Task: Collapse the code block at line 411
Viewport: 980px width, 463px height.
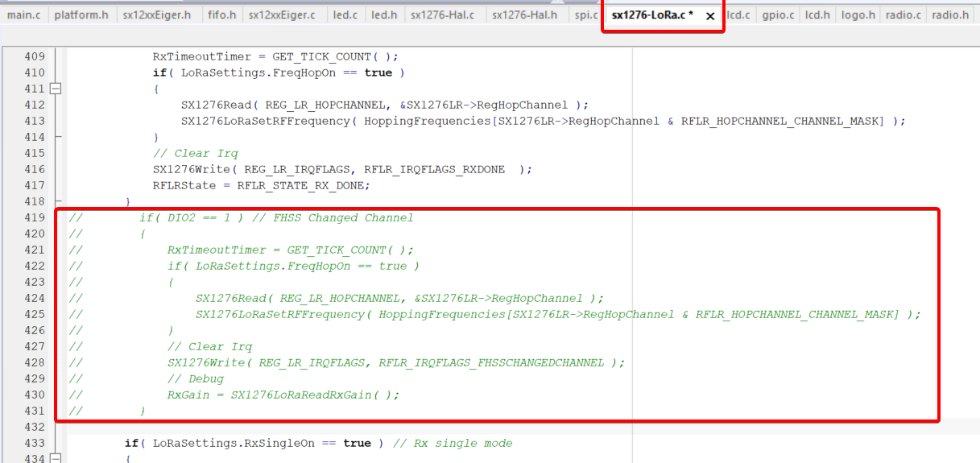Action: click(x=56, y=89)
